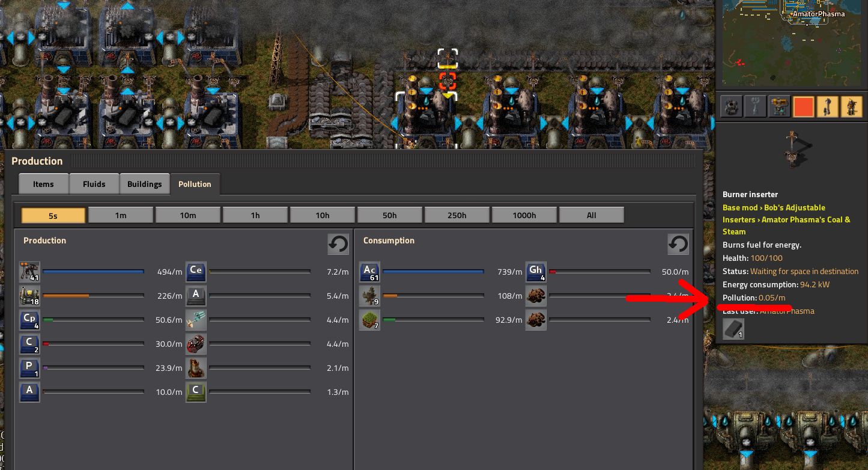Screen dimensions: 868x470
Task: Click Health 100/100 text
Action: coord(753,258)
